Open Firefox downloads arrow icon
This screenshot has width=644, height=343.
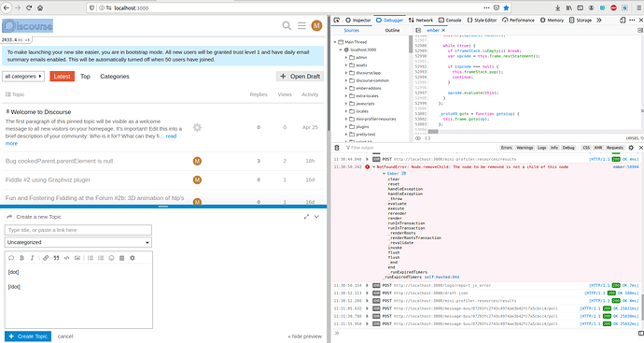(558, 7)
